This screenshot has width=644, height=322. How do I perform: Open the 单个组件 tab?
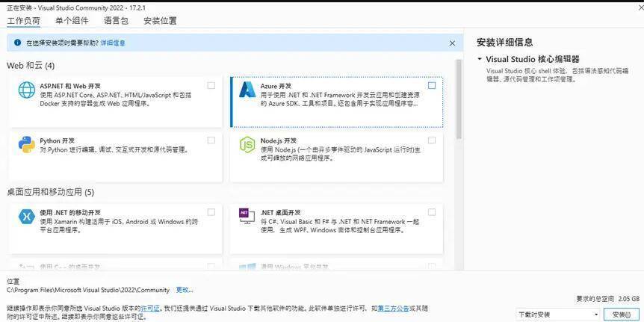(x=72, y=20)
